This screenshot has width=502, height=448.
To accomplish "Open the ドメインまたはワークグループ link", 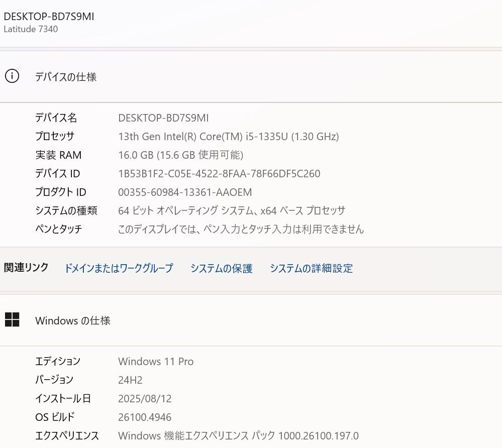I will [x=119, y=268].
